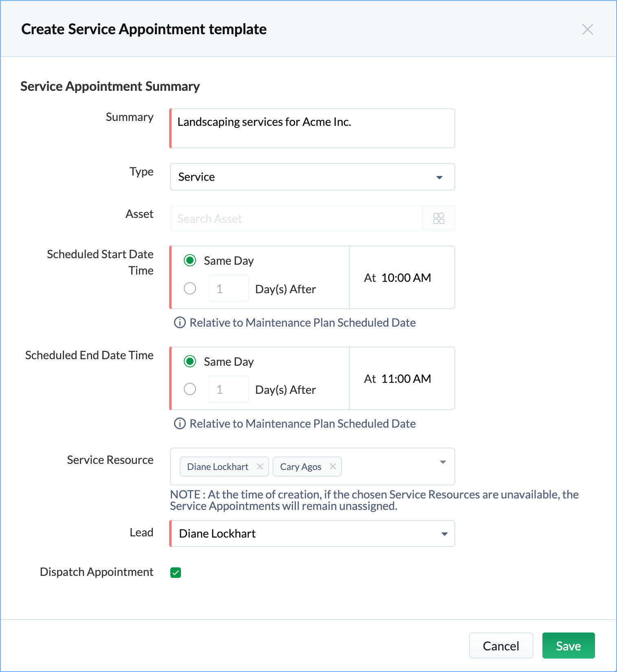Change the 11:00 AM end time
The width and height of the screenshot is (617, 672).
[x=406, y=379]
